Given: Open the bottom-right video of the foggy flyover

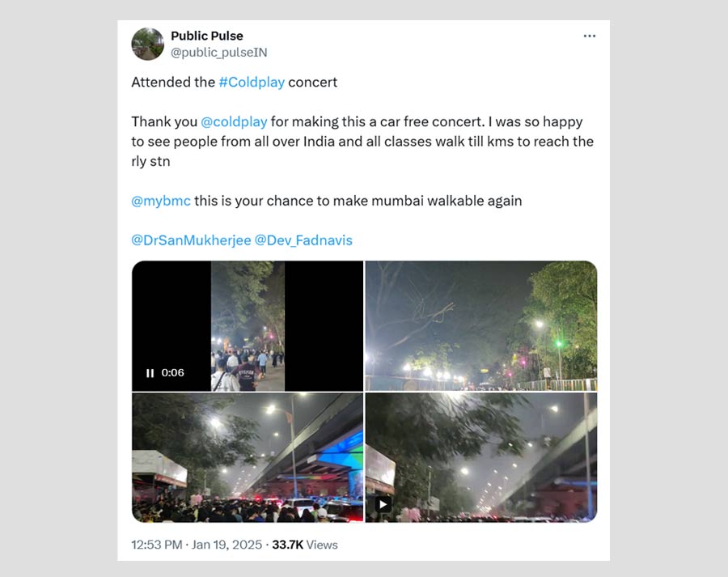Looking at the screenshot, I should click(x=480, y=457).
